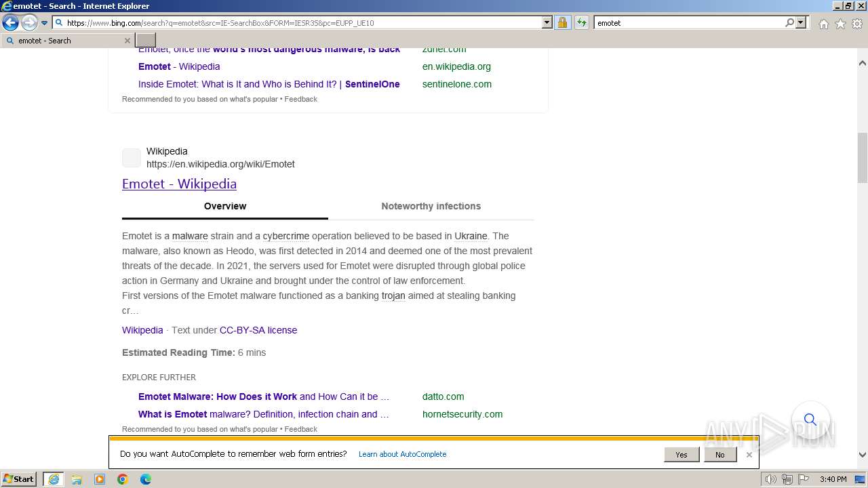Open the CC-BY-SA license link
Screen dimensions: 868x488
[x=258, y=330]
